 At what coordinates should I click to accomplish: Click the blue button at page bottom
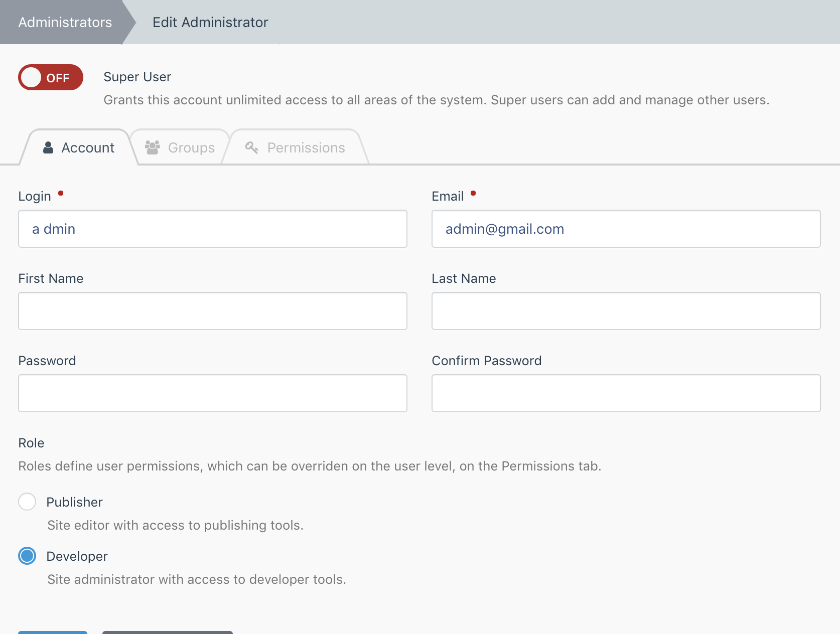(x=52, y=632)
